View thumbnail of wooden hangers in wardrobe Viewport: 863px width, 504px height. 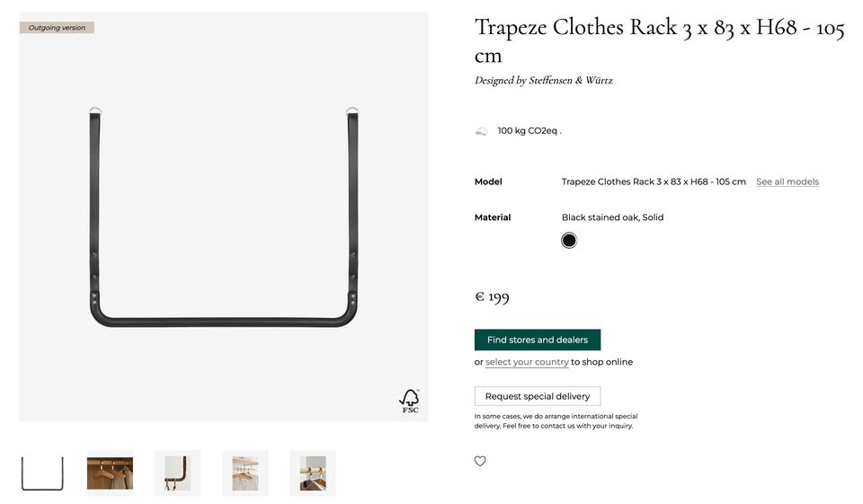tap(110, 473)
